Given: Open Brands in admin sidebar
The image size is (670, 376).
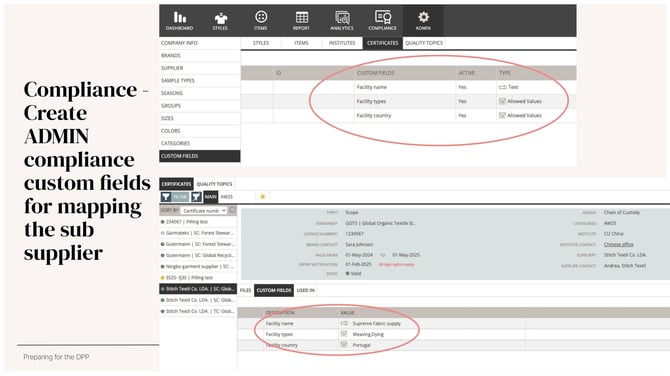Looking at the screenshot, I should (x=200, y=56).
